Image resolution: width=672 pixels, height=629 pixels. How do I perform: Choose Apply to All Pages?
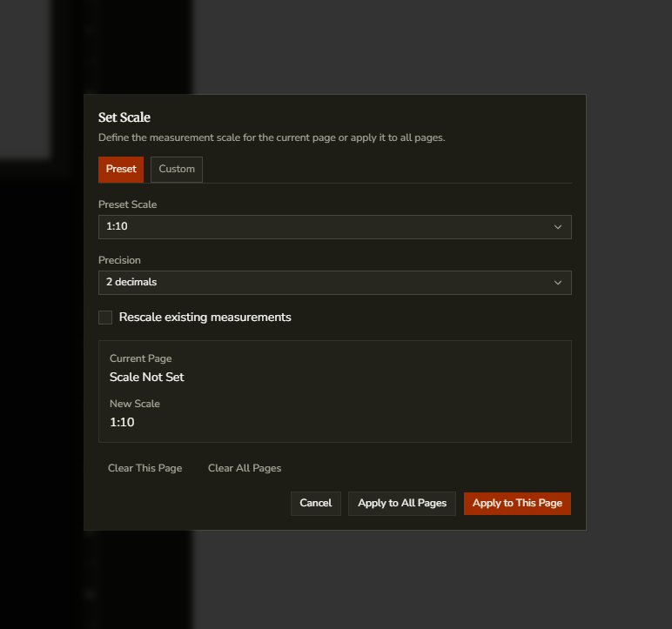[x=402, y=504]
